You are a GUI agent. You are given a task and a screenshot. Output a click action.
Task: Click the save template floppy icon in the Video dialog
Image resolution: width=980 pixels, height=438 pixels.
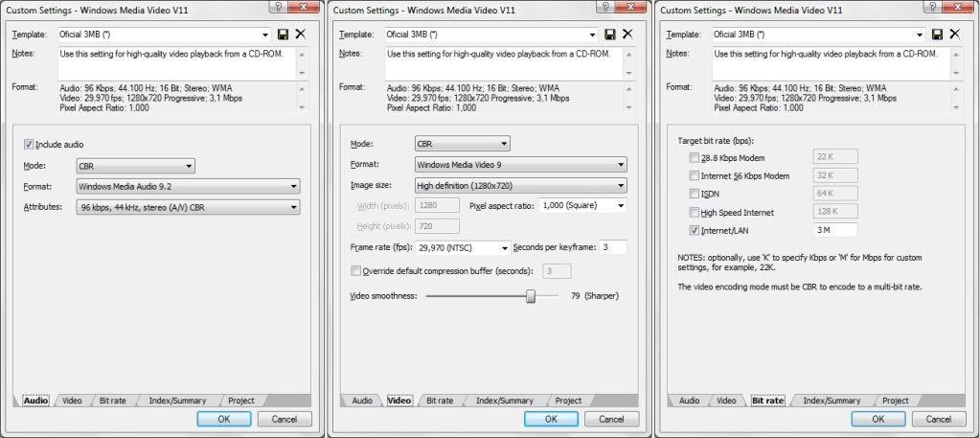click(609, 35)
